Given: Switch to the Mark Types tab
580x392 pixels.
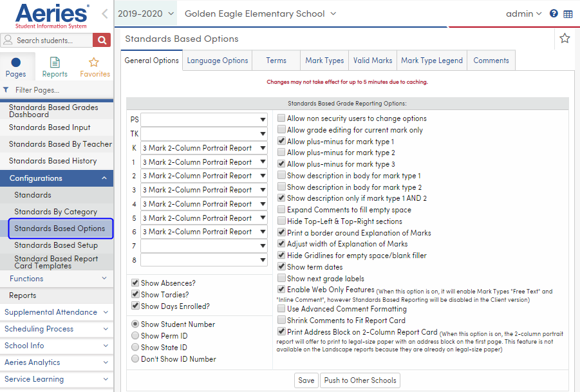Looking at the screenshot, I should 324,60.
